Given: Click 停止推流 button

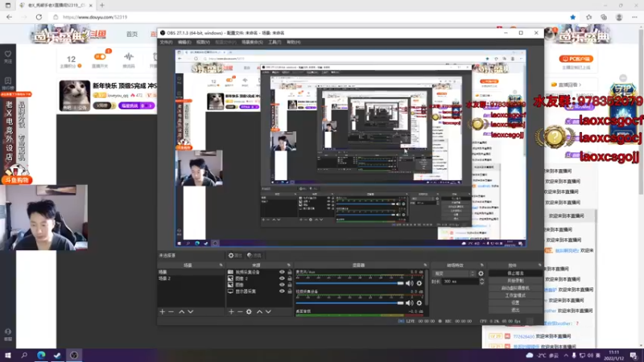Looking at the screenshot, I should pos(515,274).
